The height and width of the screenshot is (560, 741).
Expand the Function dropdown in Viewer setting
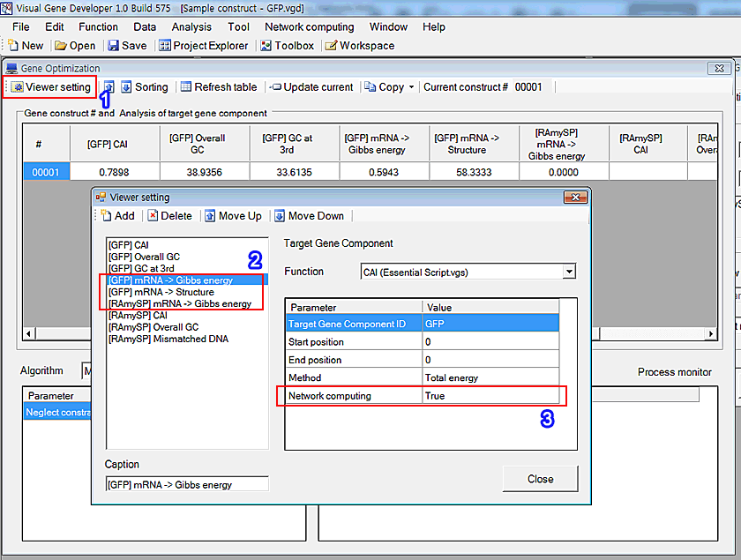pyautogui.click(x=569, y=272)
